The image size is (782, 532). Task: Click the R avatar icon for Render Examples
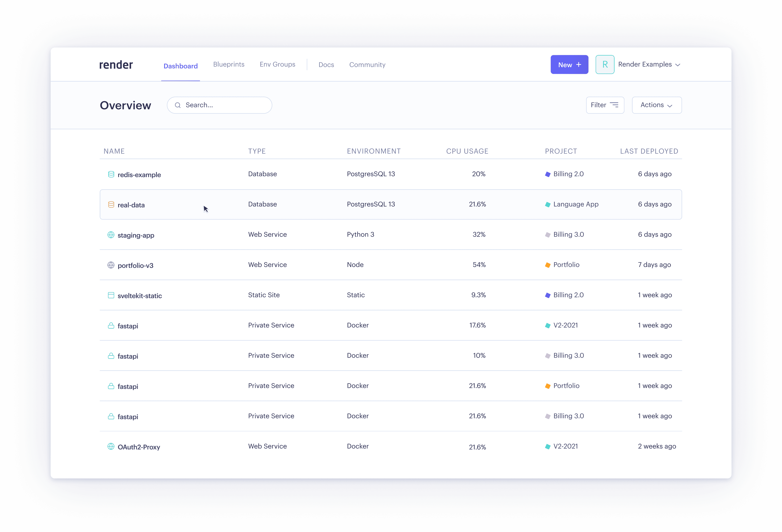pyautogui.click(x=605, y=65)
